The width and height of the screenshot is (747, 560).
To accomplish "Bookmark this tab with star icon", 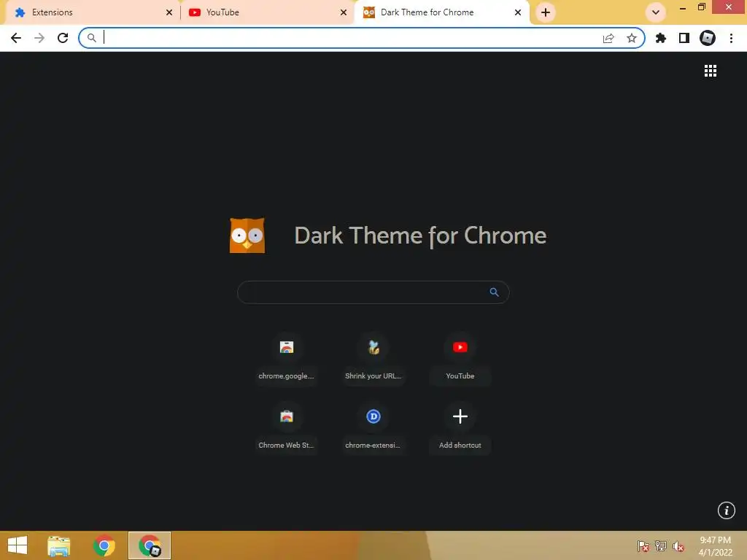I will coord(632,38).
